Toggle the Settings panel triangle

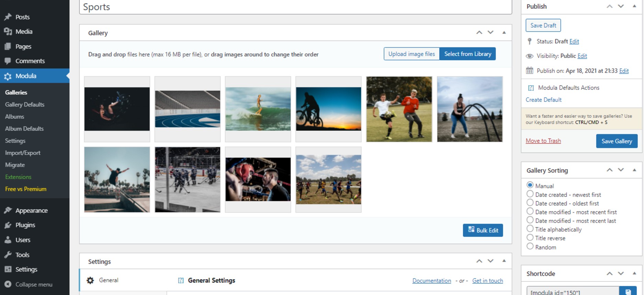(x=504, y=261)
